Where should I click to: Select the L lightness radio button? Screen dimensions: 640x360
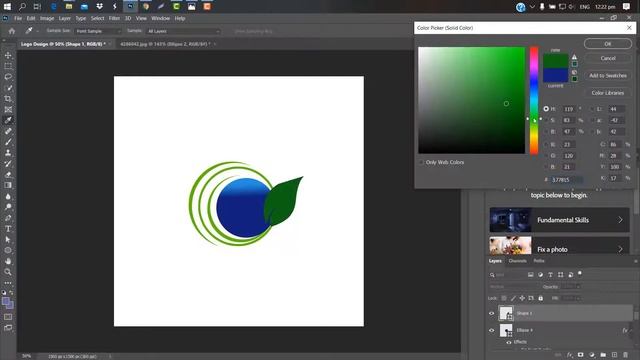click(x=591, y=109)
